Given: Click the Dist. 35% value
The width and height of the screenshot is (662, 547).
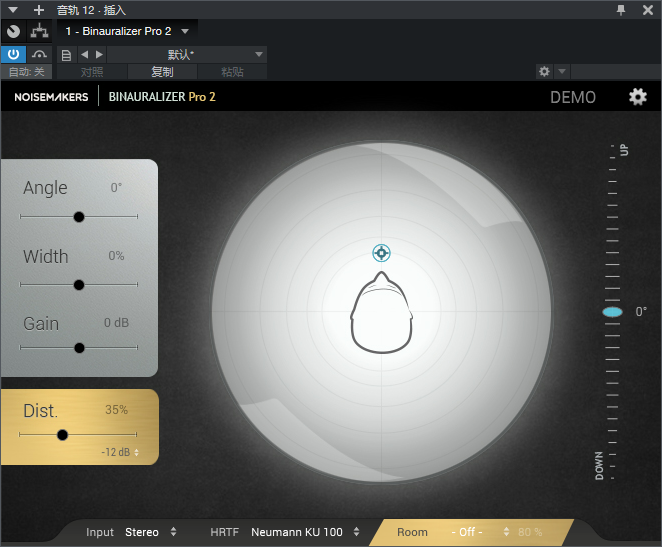Looking at the screenshot, I should pos(116,410).
